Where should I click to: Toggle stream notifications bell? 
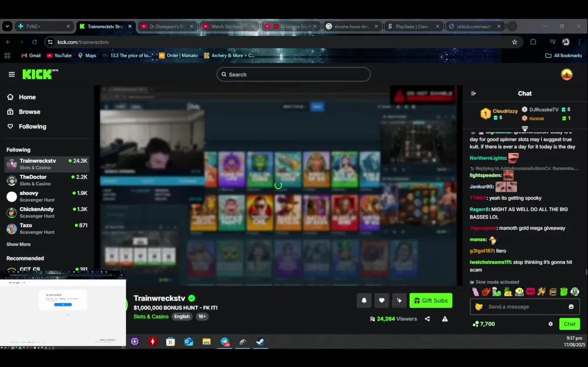(364, 301)
